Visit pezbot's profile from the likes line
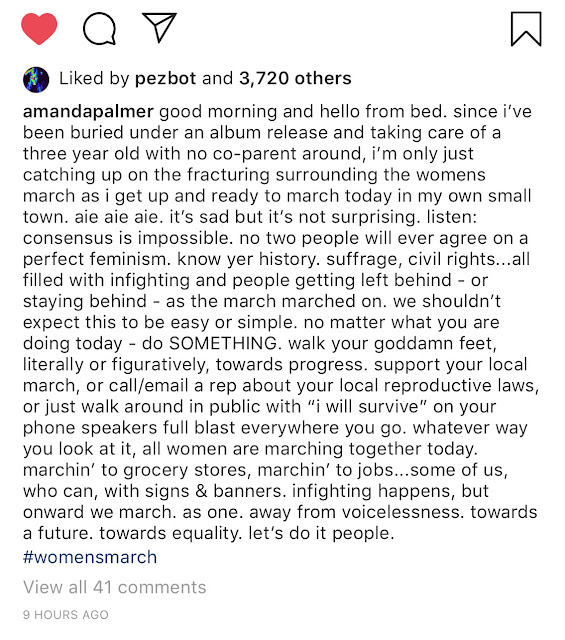The height and width of the screenshot is (640, 565). 165,78
